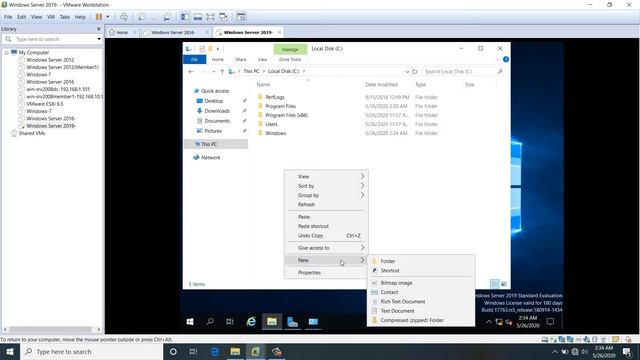Open the address bar history dropdown
Screen dimensions: 640x360
point(407,71)
